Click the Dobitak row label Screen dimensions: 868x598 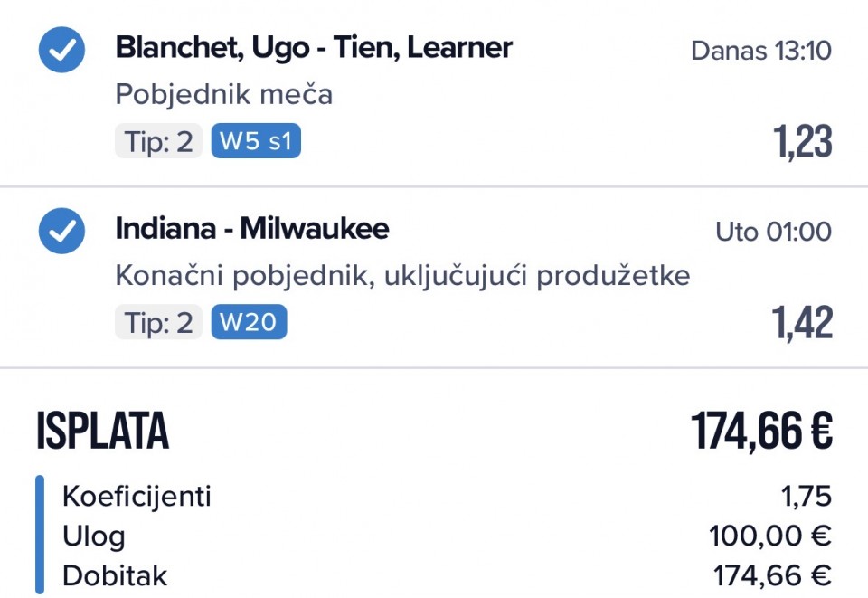click(115, 576)
